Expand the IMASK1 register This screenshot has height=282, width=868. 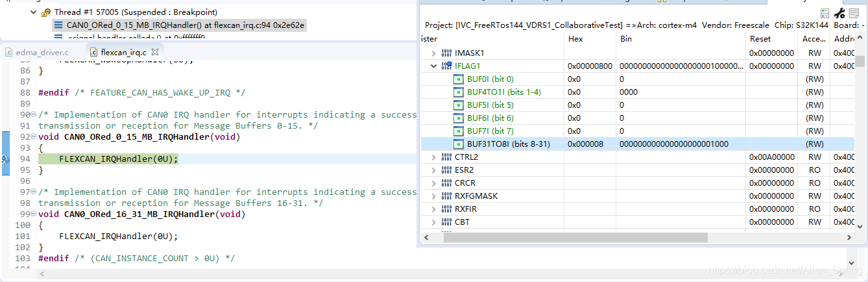434,53
